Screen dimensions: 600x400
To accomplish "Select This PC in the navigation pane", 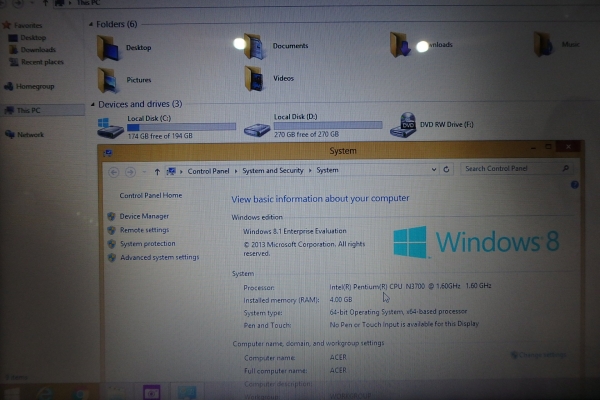I will click(28, 111).
